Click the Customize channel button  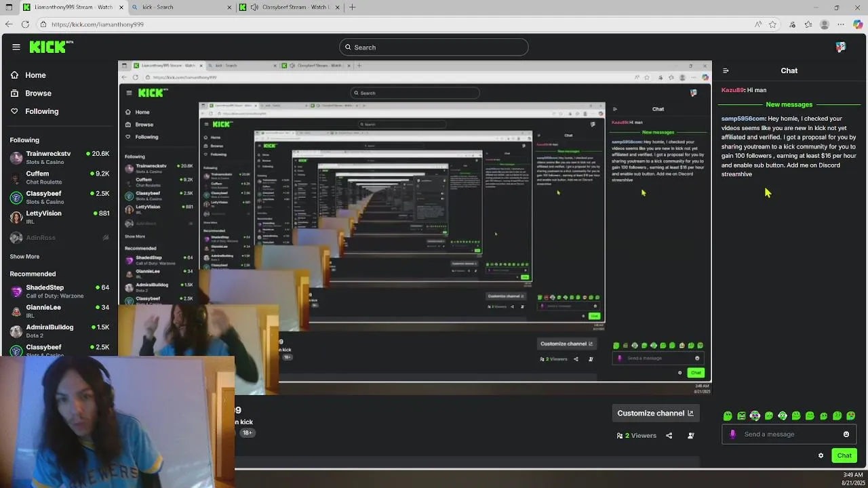tap(655, 413)
